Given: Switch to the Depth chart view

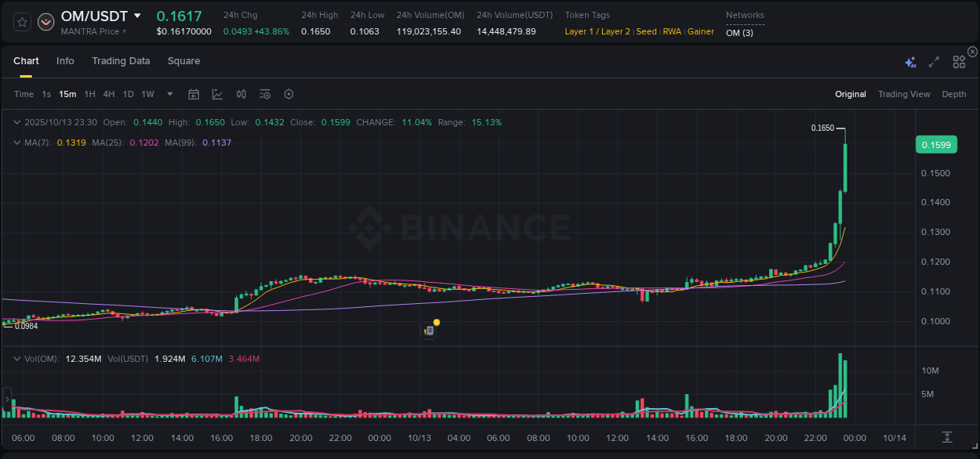Looking at the screenshot, I should (x=953, y=94).
